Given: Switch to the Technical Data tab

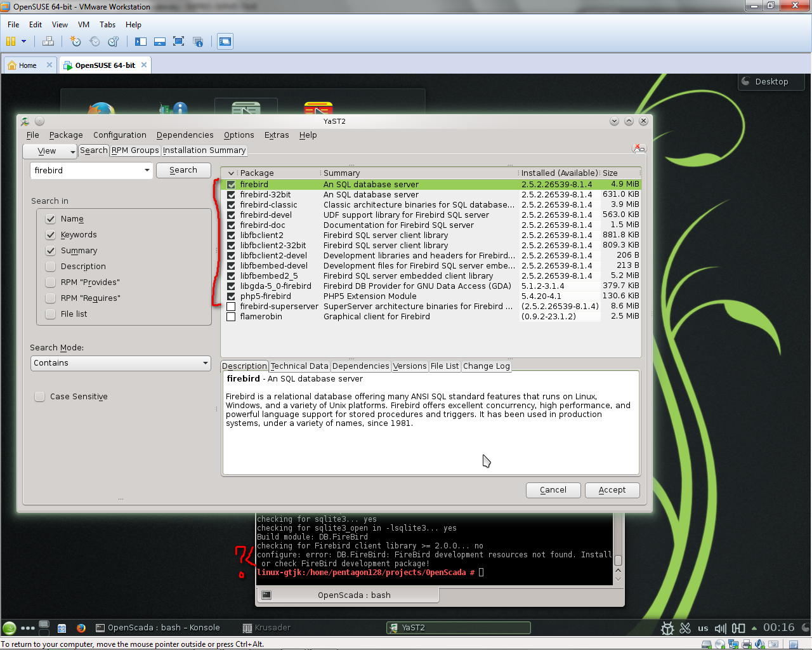Looking at the screenshot, I should point(299,366).
